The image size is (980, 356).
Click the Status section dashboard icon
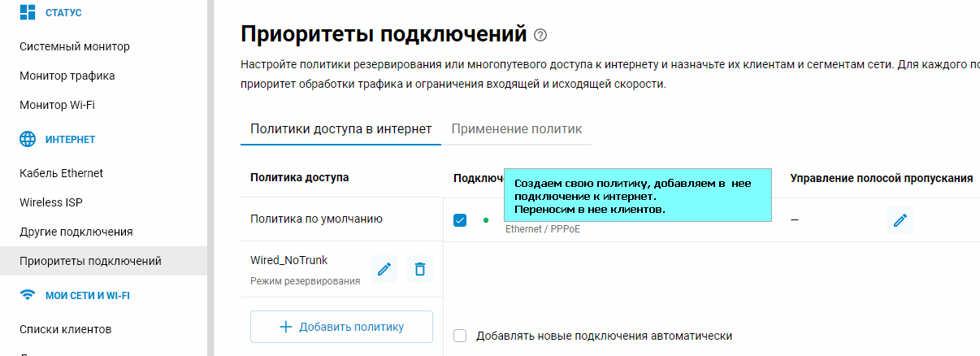click(x=28, y=12)
